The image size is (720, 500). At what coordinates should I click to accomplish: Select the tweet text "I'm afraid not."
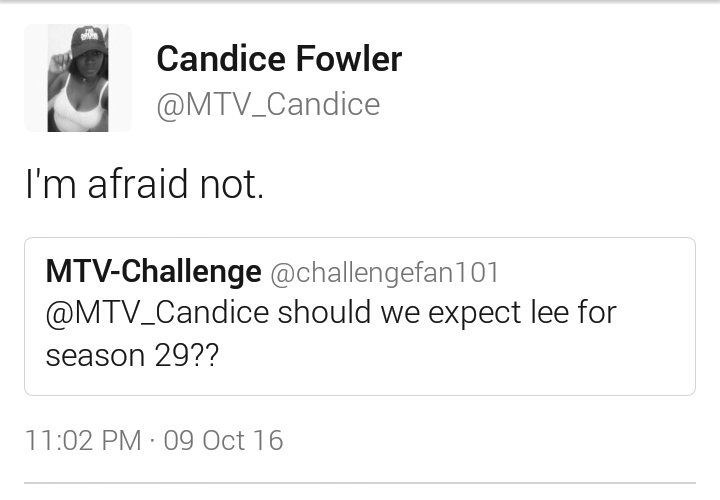coord(145,184)
